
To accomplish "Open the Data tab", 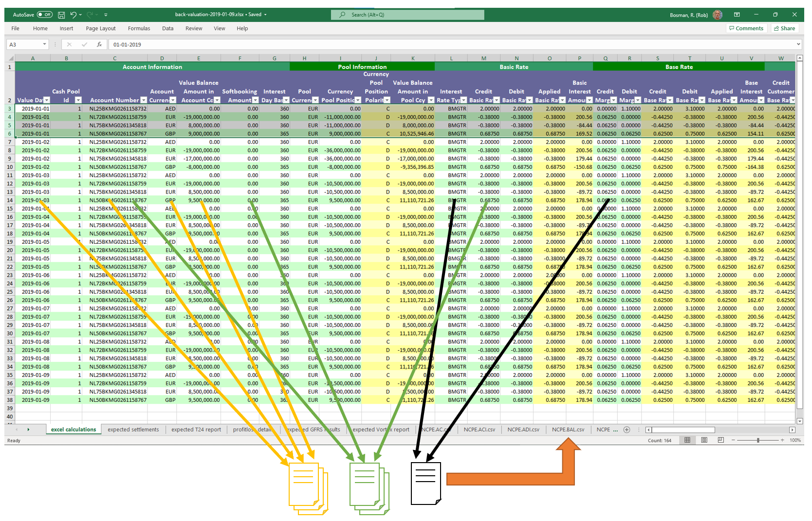I will [168, 28].
